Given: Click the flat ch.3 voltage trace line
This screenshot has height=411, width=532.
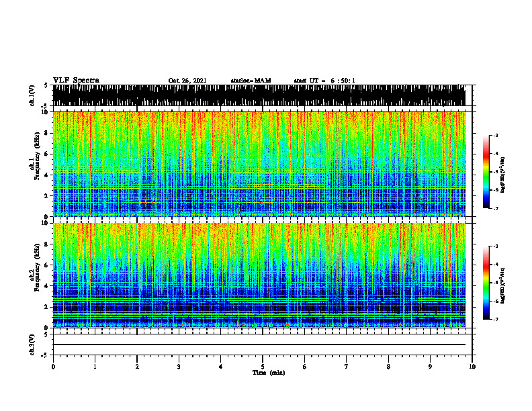Looking at the screenshot, I should pyautogui.click(x=259, y=345).
